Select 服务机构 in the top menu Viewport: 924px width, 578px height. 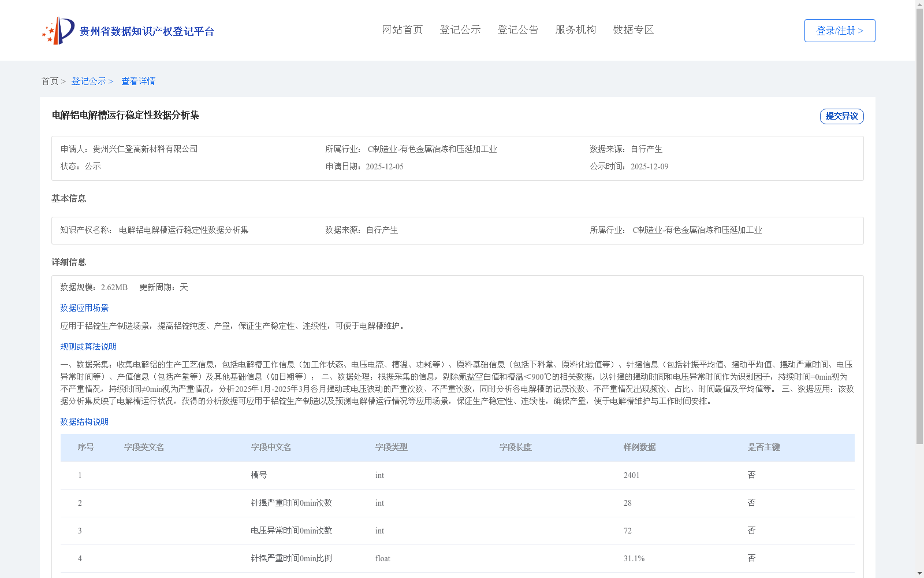point(576,30)
